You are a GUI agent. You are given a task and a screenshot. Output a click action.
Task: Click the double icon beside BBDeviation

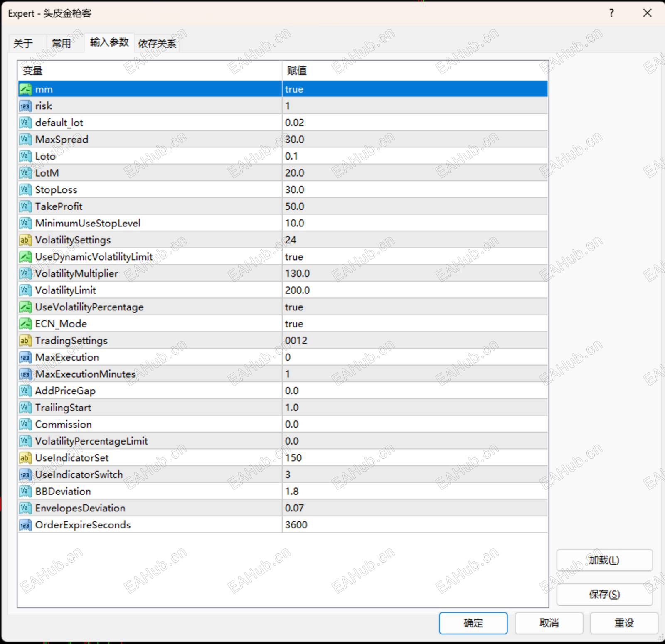25,492
